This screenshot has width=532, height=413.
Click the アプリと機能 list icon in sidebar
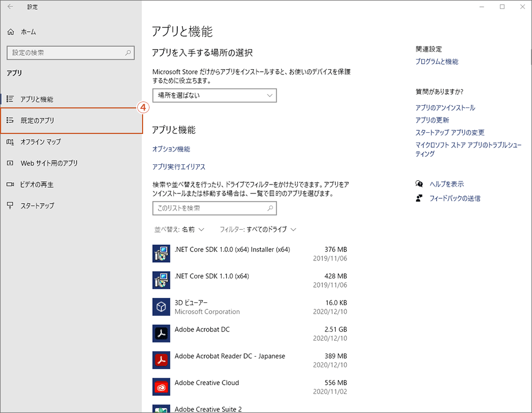click(x=10, y=99)
